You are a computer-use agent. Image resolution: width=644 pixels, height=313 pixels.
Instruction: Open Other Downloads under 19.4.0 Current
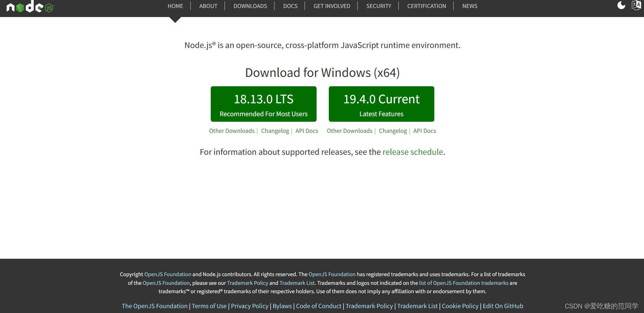pyautogui.click(x=350, y=131)
